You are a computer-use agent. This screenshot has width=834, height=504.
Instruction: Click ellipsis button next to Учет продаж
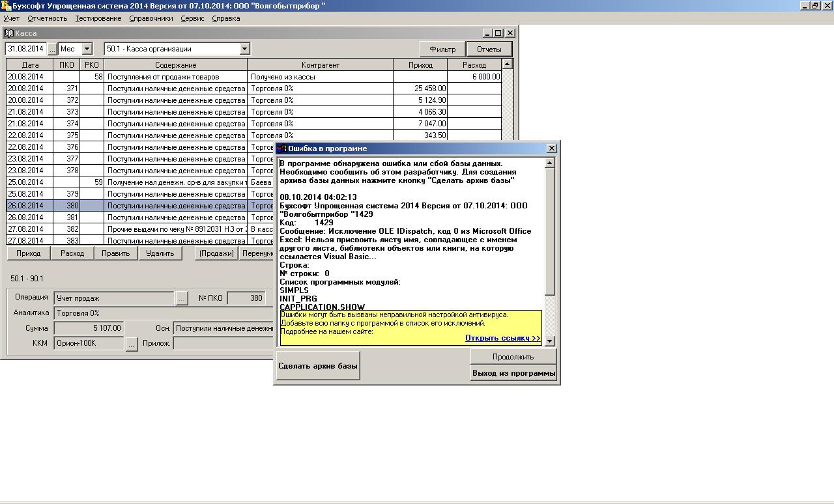pyautogui.click(x=181, y=298)
